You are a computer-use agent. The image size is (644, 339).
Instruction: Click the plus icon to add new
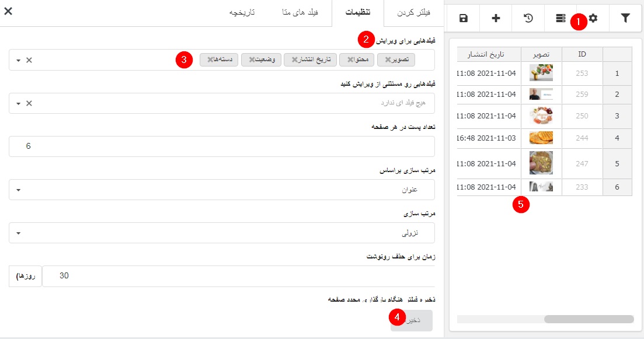point(496,19)
